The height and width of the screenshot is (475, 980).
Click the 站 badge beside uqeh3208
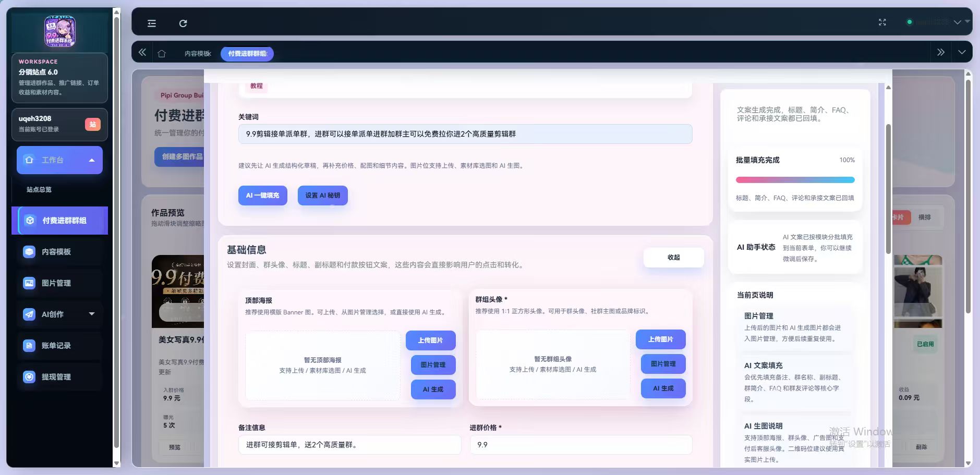[x=92, y=124]
